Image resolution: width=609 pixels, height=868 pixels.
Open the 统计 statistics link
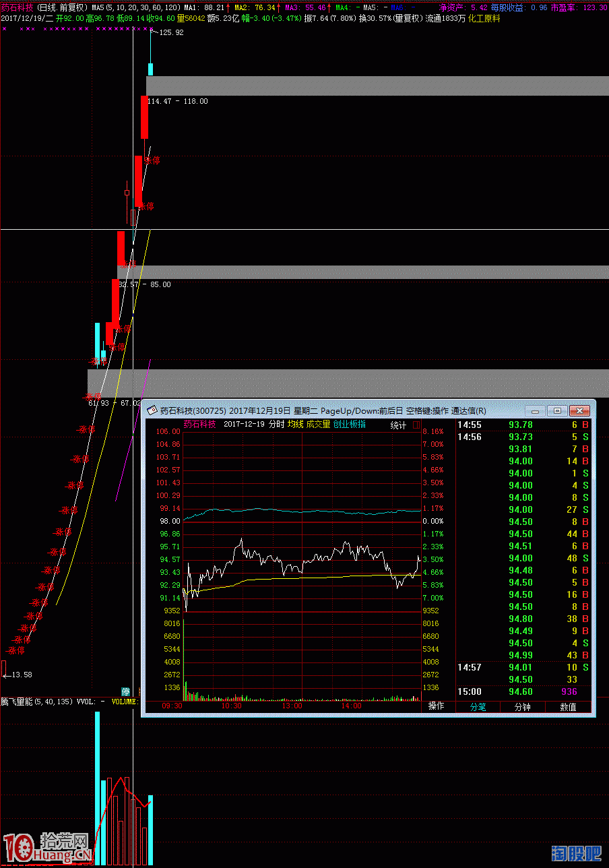(x=399, y=425)
